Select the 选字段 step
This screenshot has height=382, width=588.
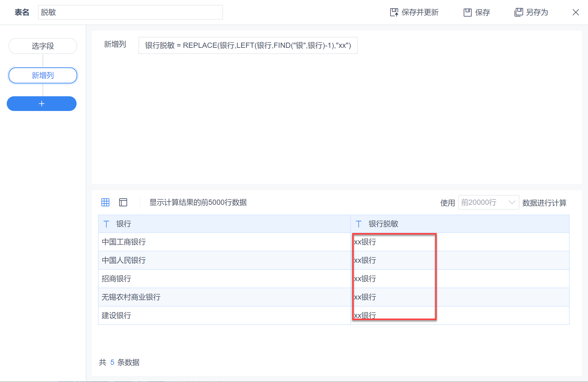coord(43,46)
